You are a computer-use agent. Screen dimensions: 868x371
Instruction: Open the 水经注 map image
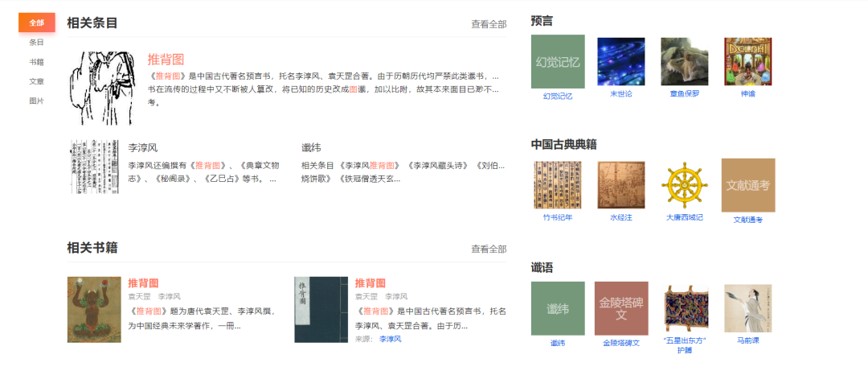point(621,184)
